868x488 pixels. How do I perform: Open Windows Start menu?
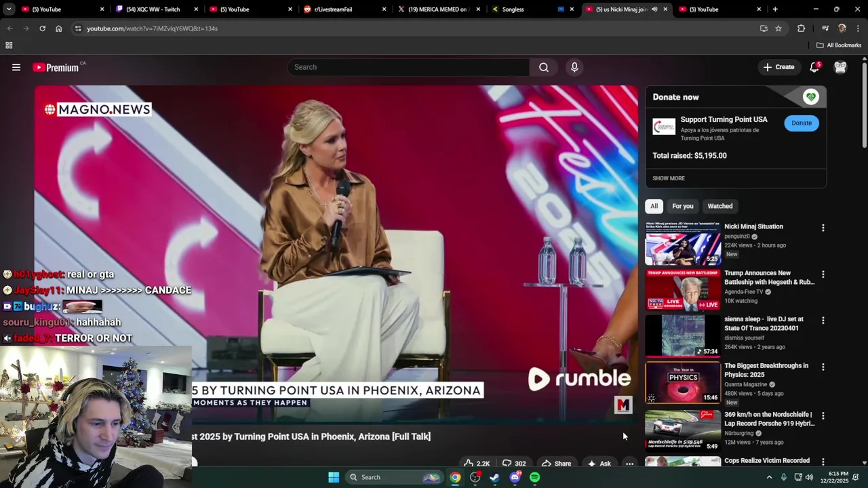click(334, 477)
